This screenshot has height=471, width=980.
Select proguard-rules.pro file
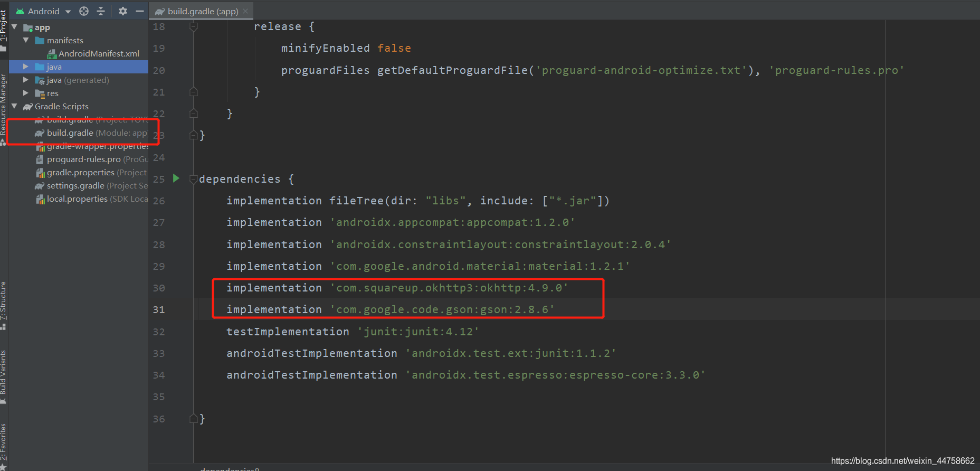pyautogui.click(x=83, y=159)
